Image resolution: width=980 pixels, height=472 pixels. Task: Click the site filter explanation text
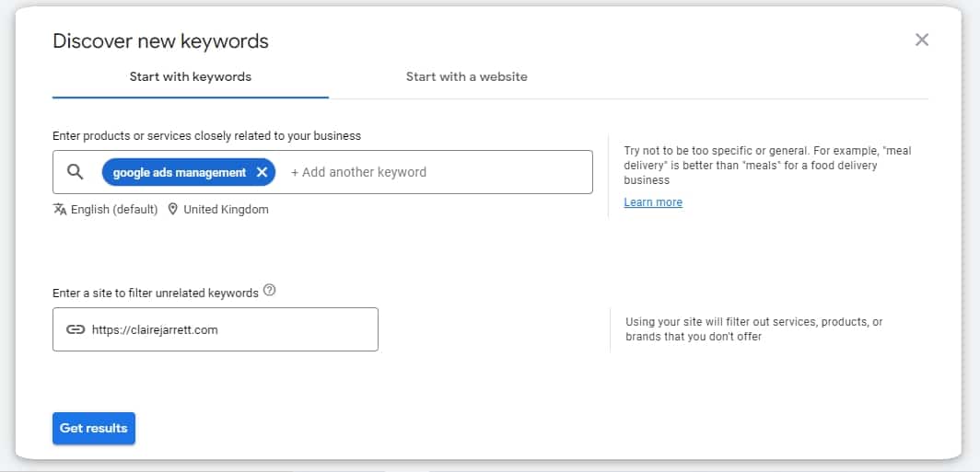click(x=753, y=329)
